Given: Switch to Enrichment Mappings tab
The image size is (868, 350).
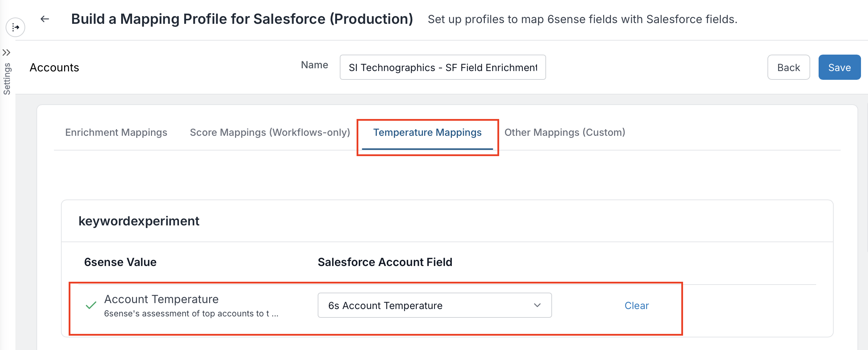Looking at the screenshot, I should coord(116,132).
